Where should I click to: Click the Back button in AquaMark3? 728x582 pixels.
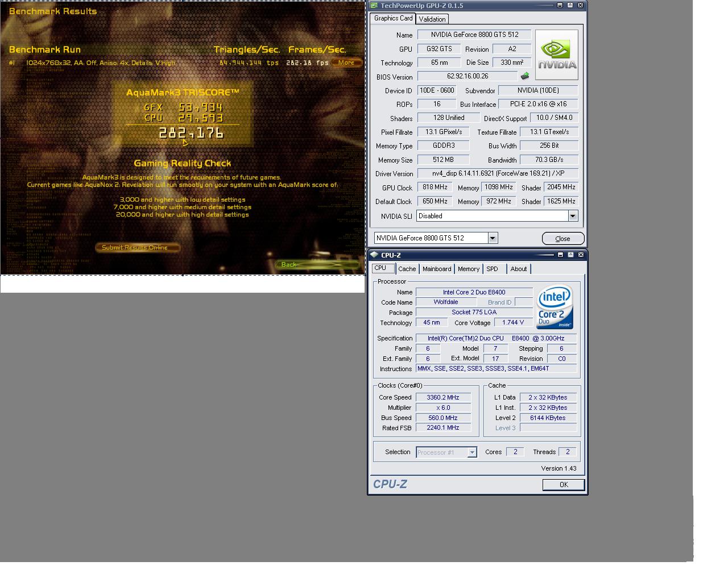(317, 264)
